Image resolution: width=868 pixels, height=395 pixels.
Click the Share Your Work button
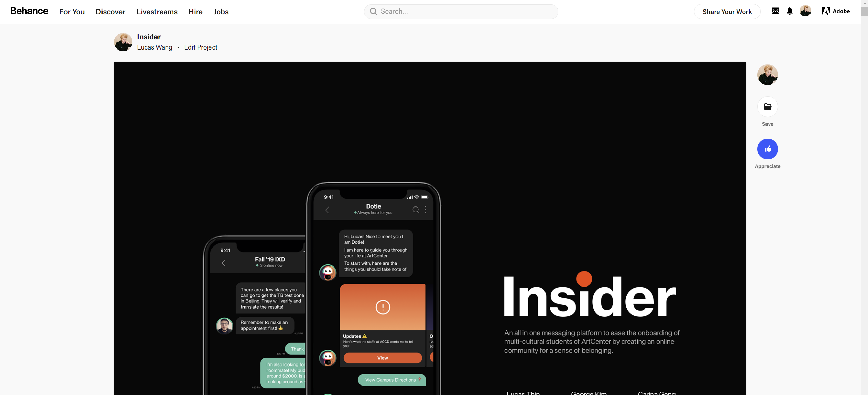pyautogui.click(x=727, y=11)
